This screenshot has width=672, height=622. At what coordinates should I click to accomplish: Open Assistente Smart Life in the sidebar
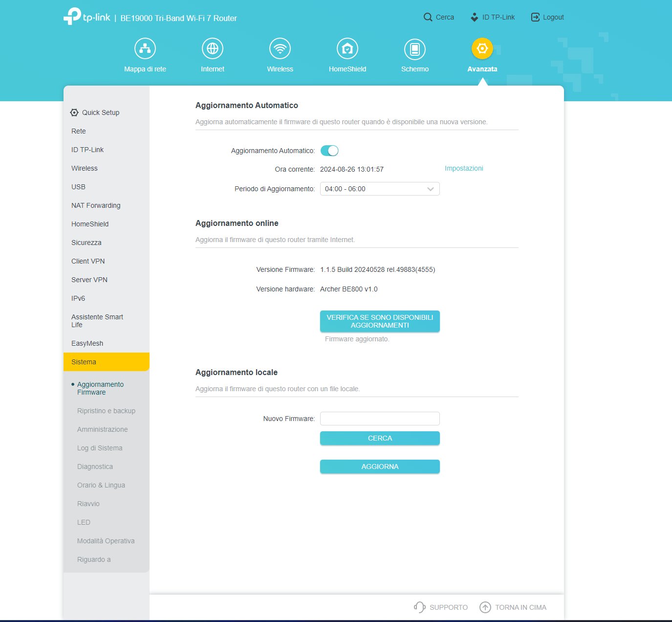click(x=97, y=321)
